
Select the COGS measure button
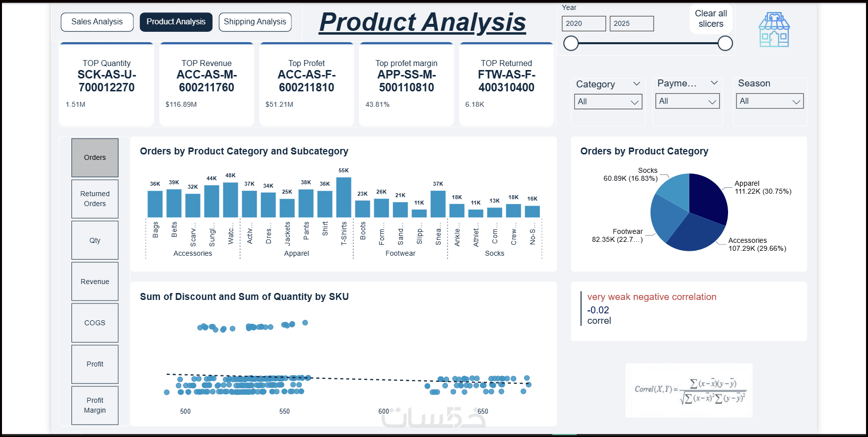click(x=95, y=323)
